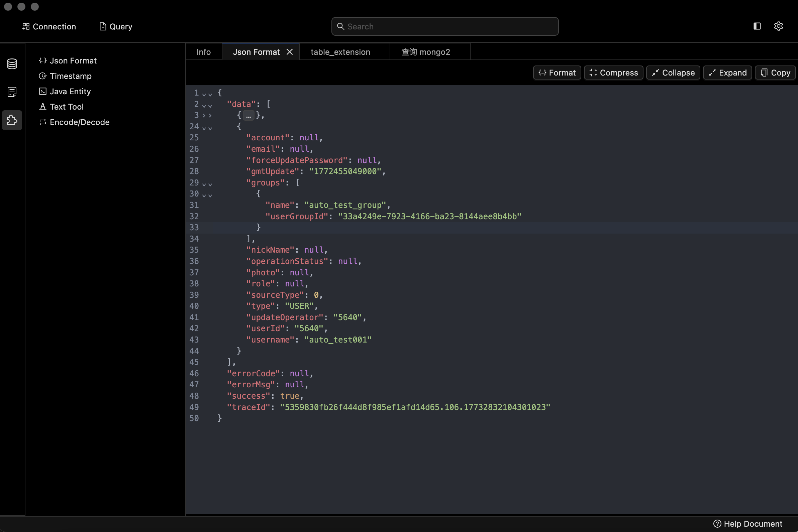Open the plugins panel in the sidebar
This screenshot has width=798, height=532.
point(12,120)
